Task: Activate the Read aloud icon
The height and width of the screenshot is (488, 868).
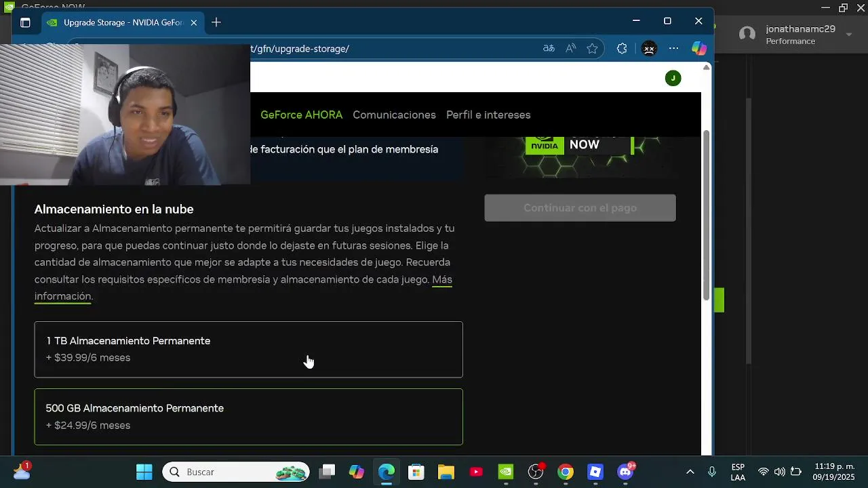Action: pyautogui.click(x=571, y=48)
